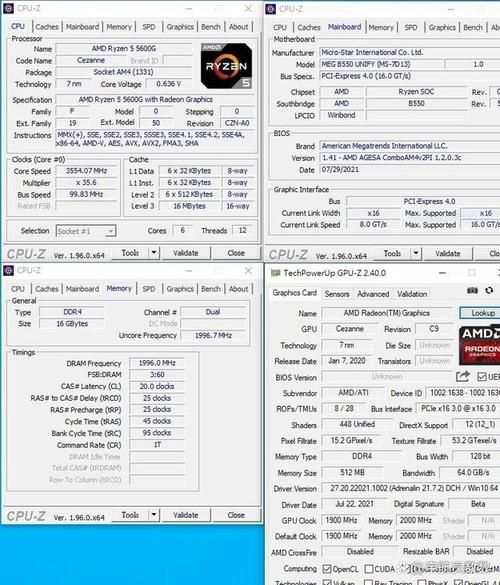The image size is (500, 585).
Task: Click the AMD Radeon Graphics logo in GPU-Z
Action: [480, 346]
